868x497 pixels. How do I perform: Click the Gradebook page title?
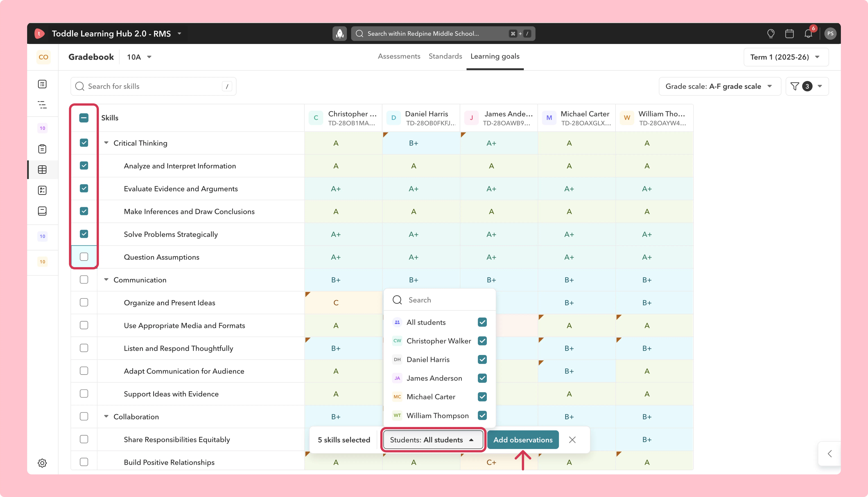pyautogui.click(x=91, y=57)
